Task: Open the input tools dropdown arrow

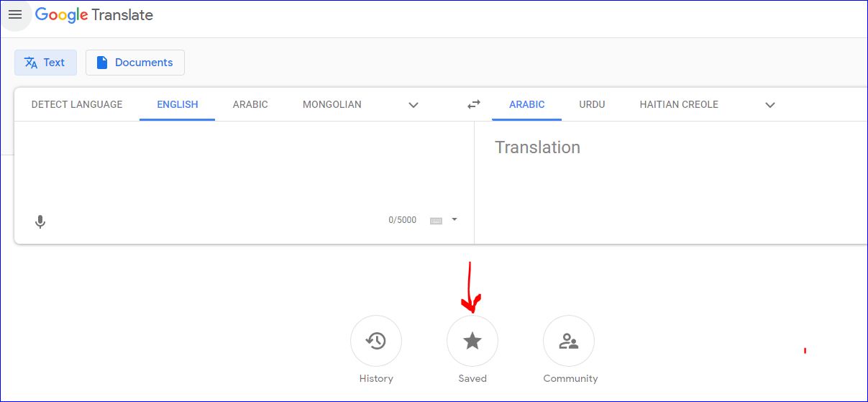Action: point(454,219)
